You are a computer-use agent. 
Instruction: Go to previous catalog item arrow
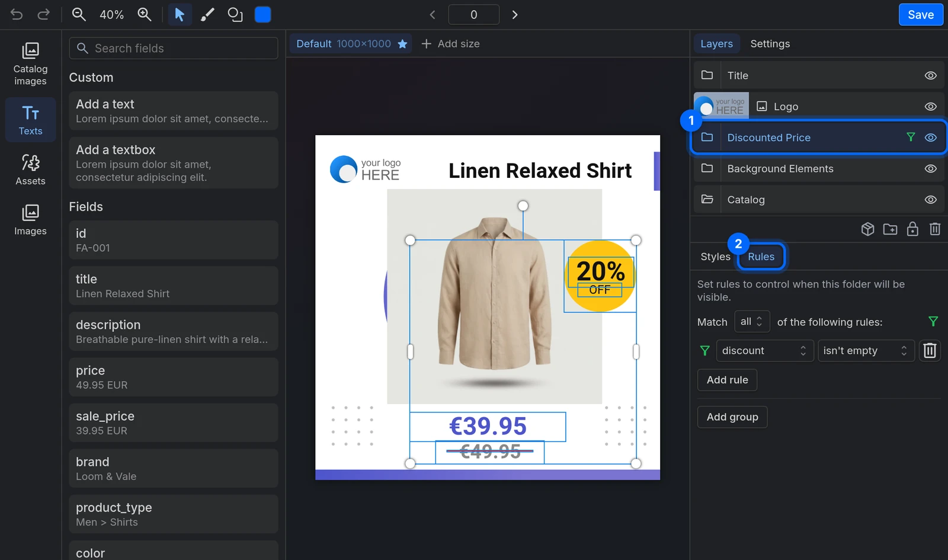coord(433,15)
